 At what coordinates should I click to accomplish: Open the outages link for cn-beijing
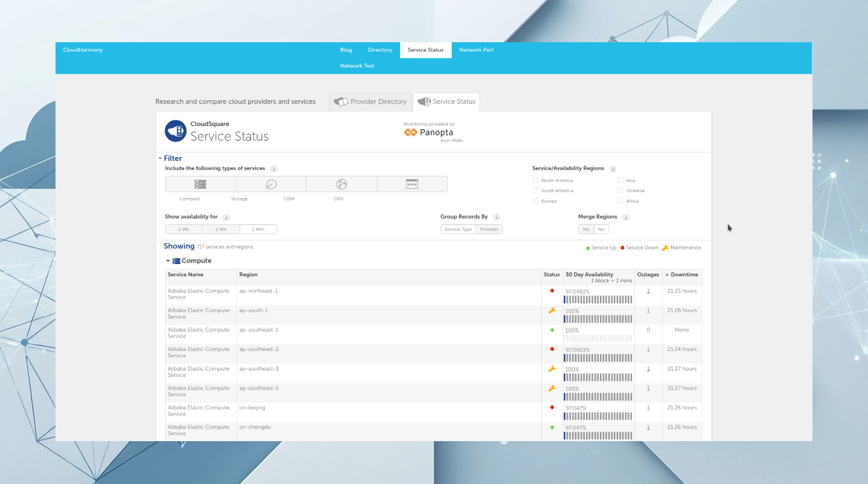tap(648, 408)
